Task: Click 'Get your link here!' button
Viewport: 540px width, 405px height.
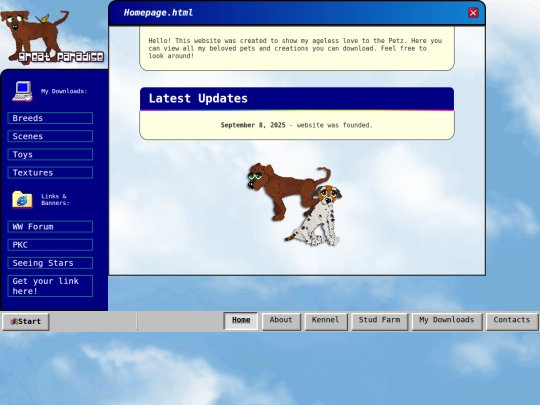Action: tap(50, 286)
